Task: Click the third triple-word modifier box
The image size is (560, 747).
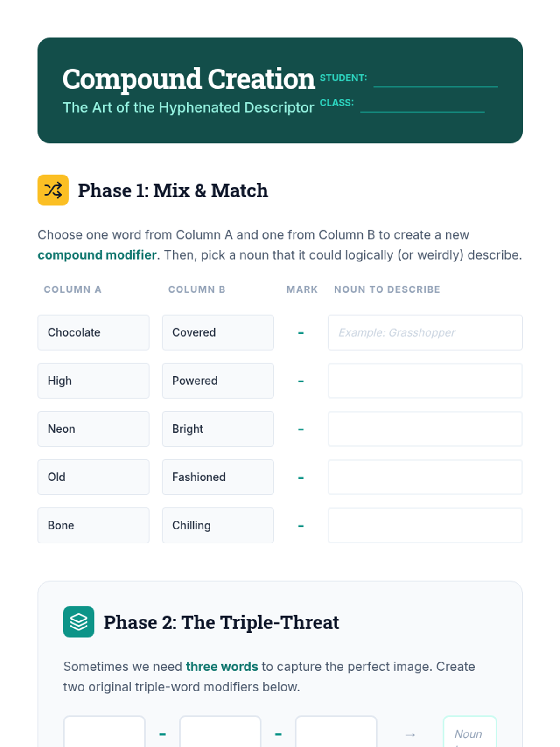Action: tap(336, 732)
